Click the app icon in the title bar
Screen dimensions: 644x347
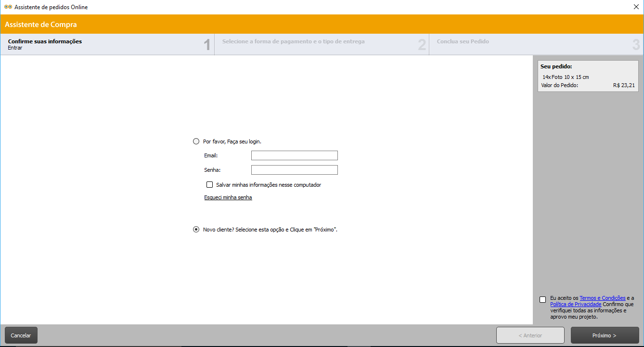(x=8, y=7)
